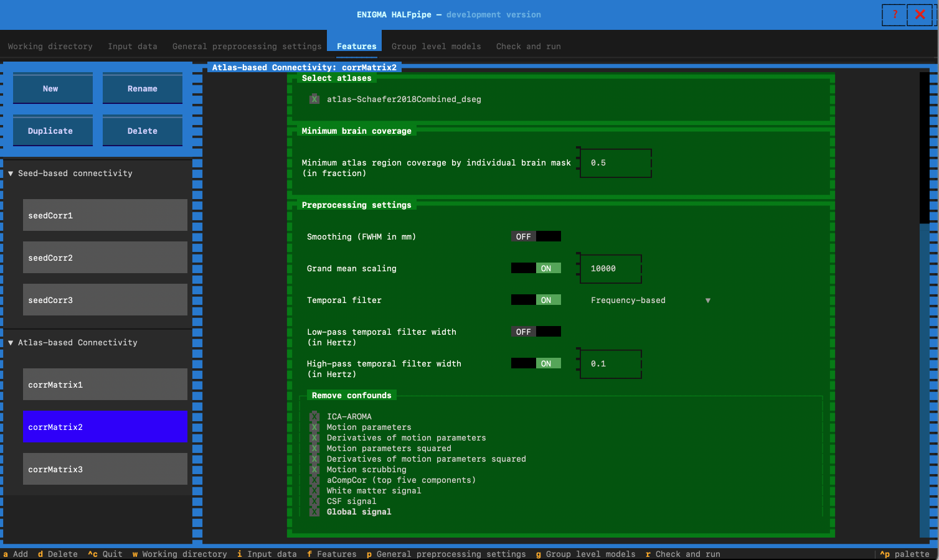The height and width of the screenshot is (560, 939).
Task: Toggle the Grand mean scaling switch
Action: coord(536,268)
